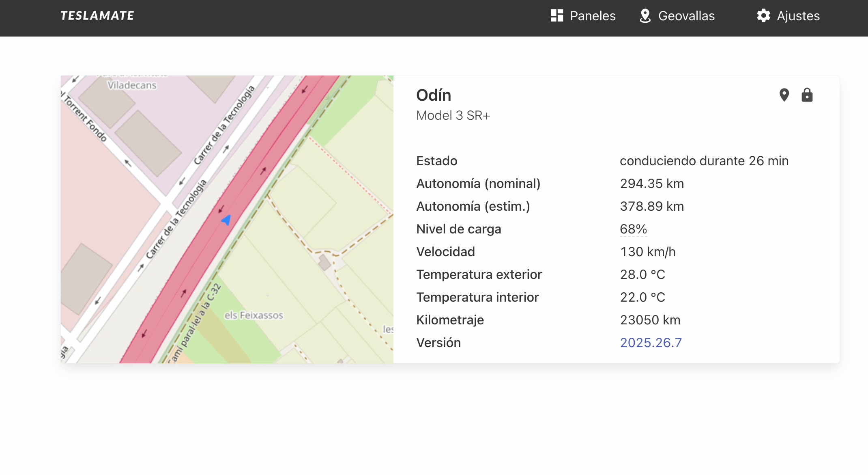This screenshot has width=868, height=475.
Task: Click the Temperatura interior label
Action: (477, 297)
